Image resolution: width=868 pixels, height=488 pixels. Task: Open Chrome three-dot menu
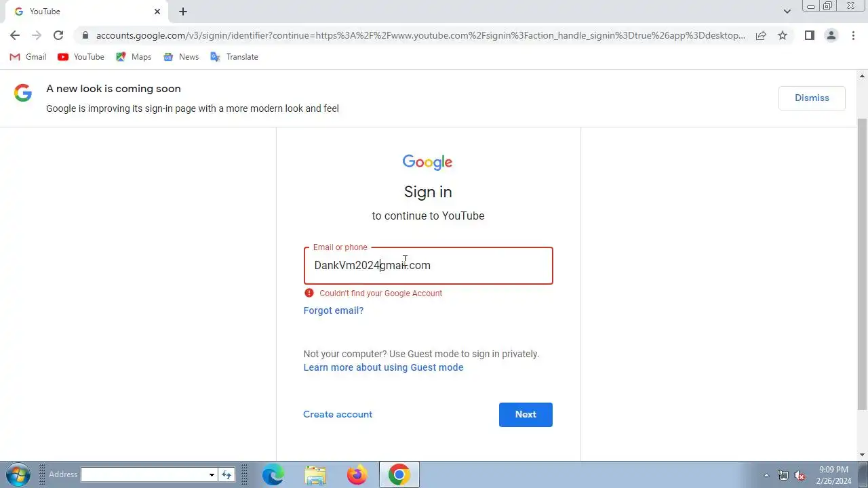click(x=853, y=35)
